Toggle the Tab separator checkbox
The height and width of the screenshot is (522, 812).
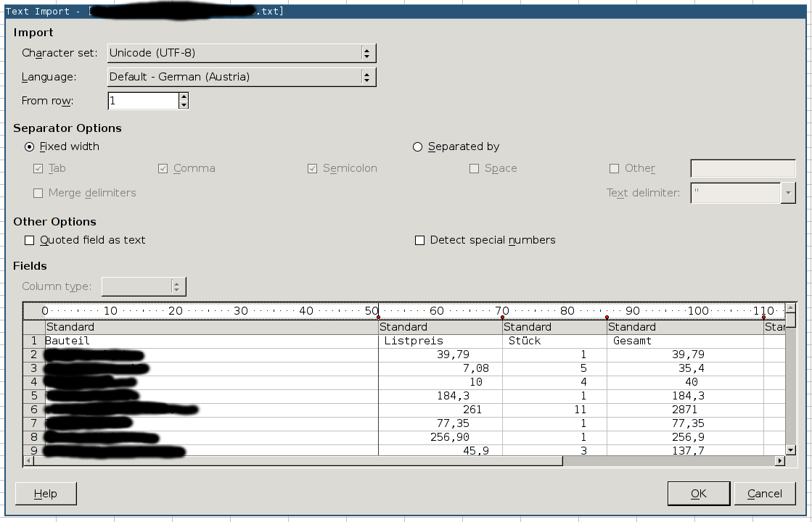tap(38, 169)
